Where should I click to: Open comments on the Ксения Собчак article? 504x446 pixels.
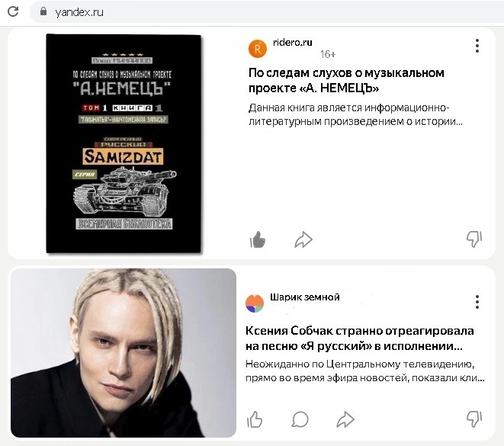(x=300, y=419)
